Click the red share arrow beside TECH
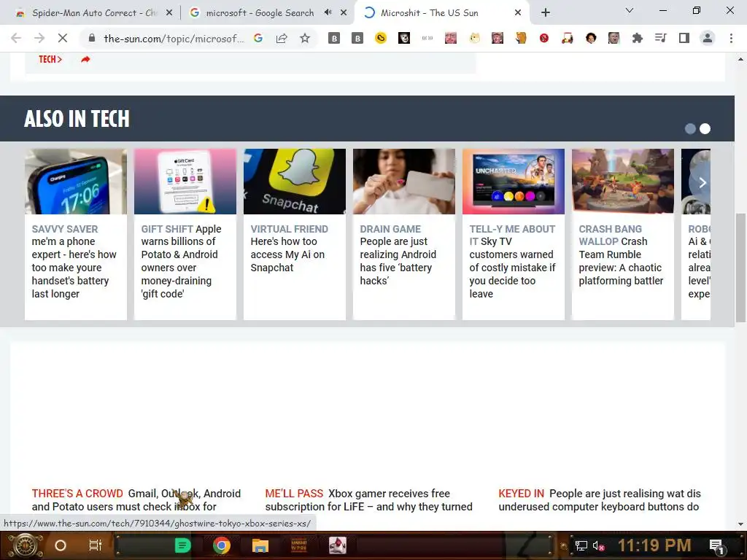The height and width of the screenshot is (560, 747). coord(85,60)
